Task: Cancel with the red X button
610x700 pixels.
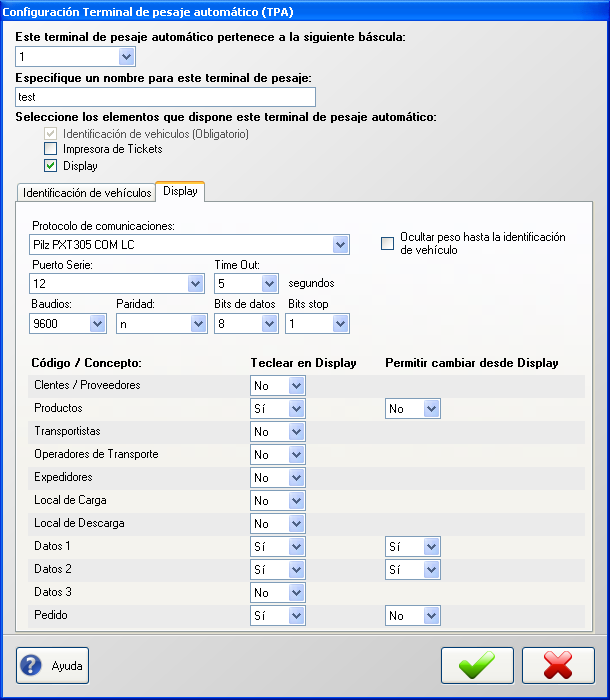Action: 558,665
